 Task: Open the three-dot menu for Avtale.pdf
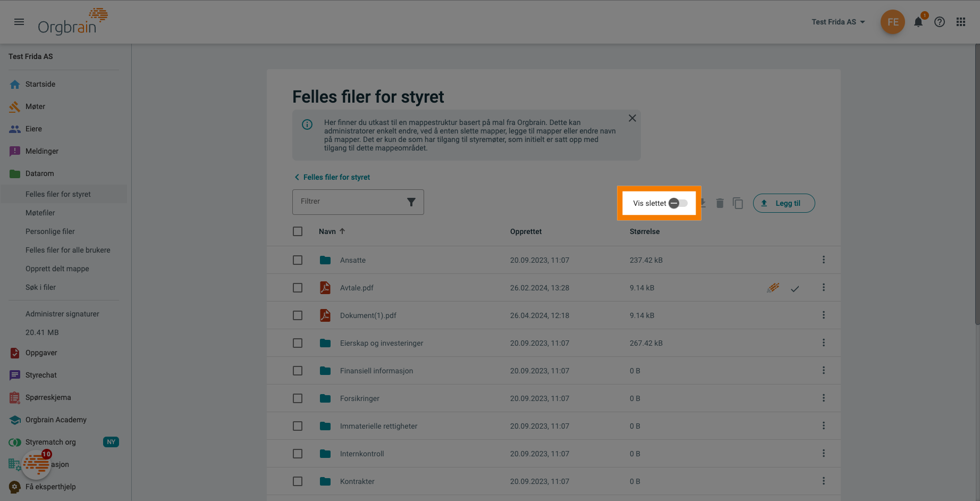point(824,287)
